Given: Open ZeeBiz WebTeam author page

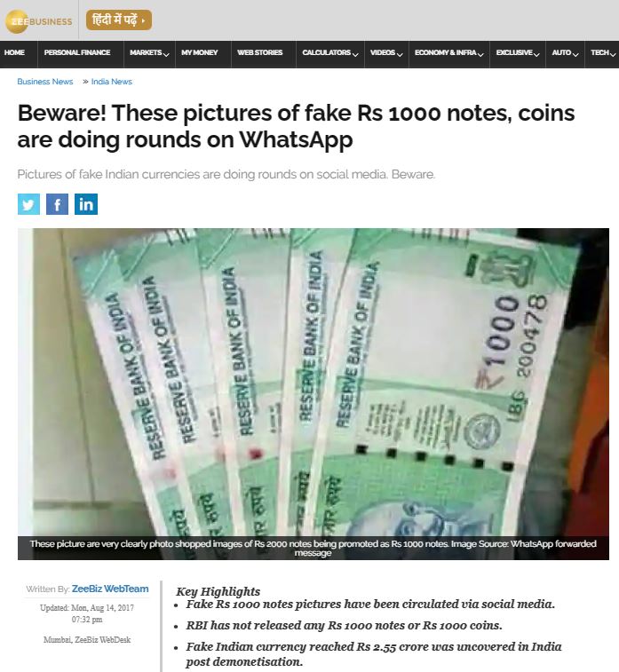Looking at the screenshot, I should tap(110, 589).
